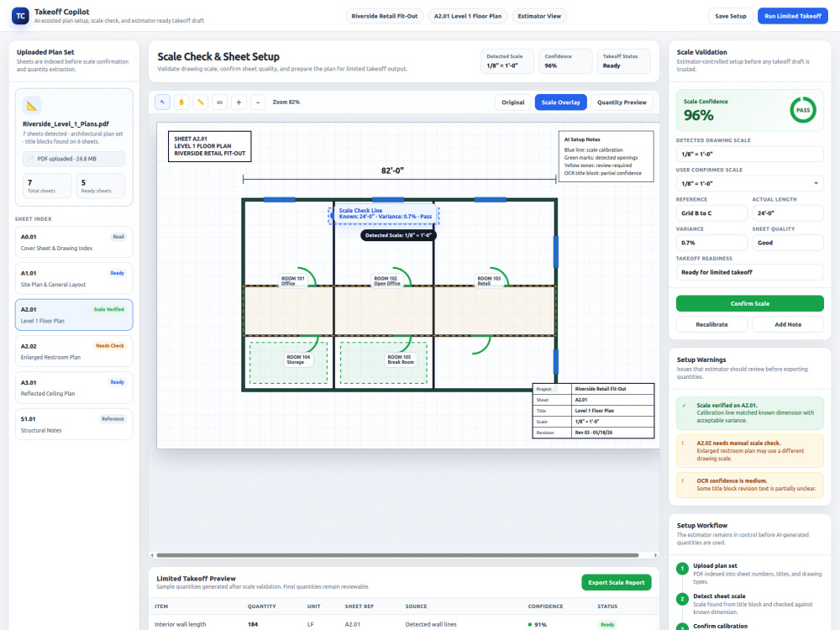Open the User Confirmed Scale dropdown
840x630 pixels.
749,183
